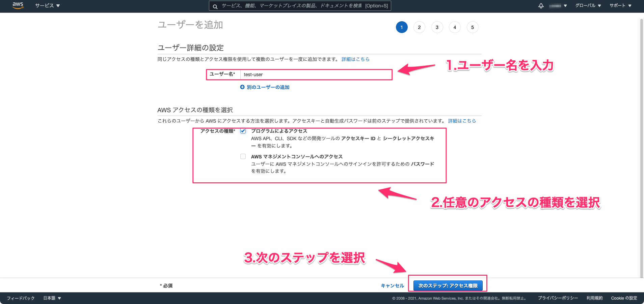The width and height of the screenshot is (644, 304).
Task: Click the ユーザー名 input field
Action: (316, 74)
